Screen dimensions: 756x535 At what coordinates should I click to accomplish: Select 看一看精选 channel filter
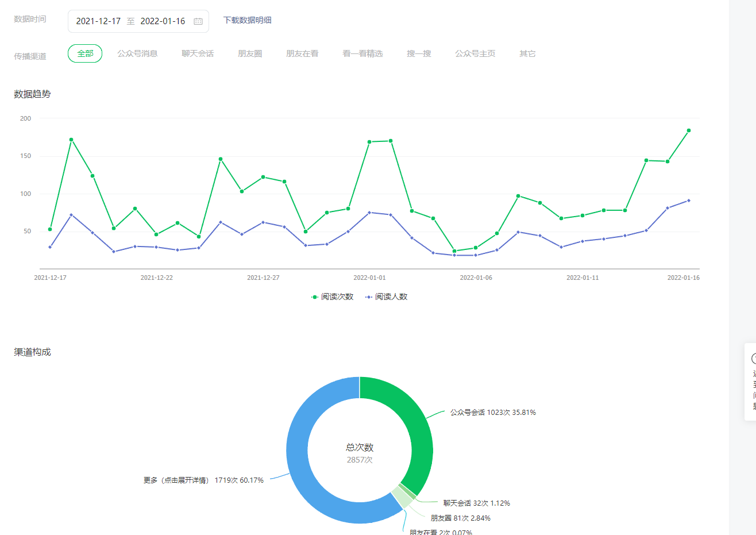click(362, 53)
